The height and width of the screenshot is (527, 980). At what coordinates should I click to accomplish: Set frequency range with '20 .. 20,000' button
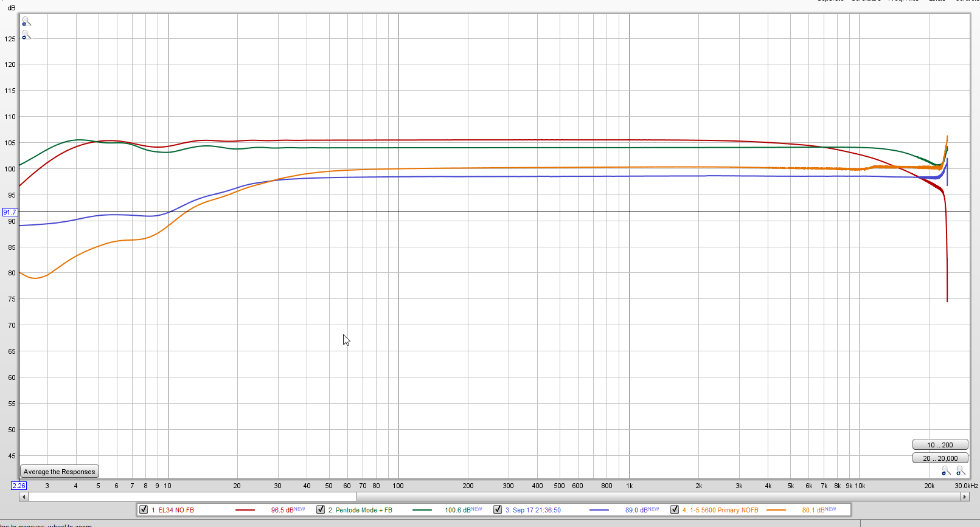(940, 458)
